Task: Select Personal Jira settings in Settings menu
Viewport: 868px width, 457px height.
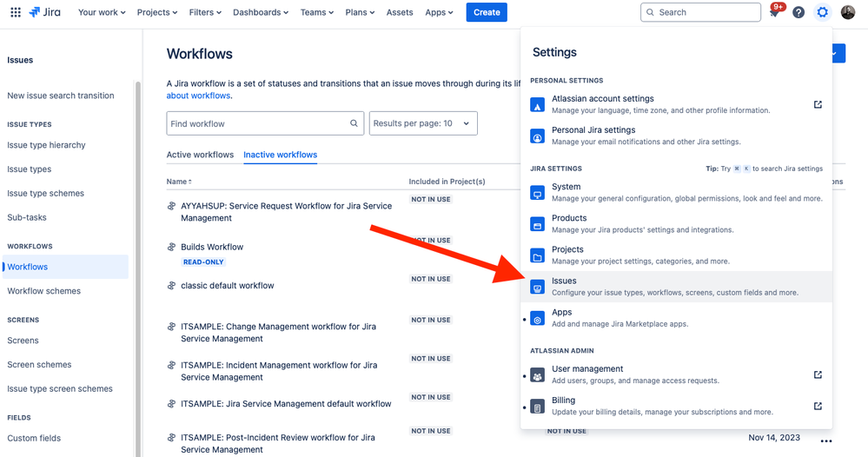Action: tap(676, 136)
